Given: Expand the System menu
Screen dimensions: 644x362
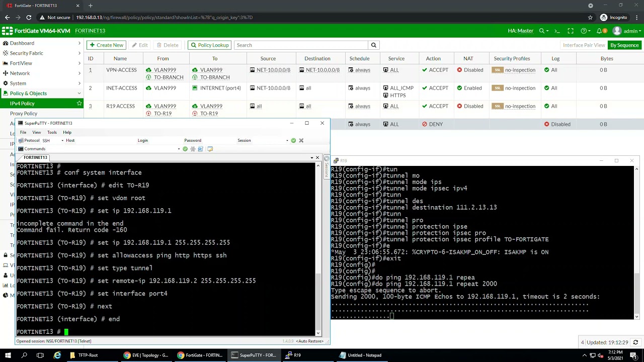Looking at the screenshot, I should 42,83.
